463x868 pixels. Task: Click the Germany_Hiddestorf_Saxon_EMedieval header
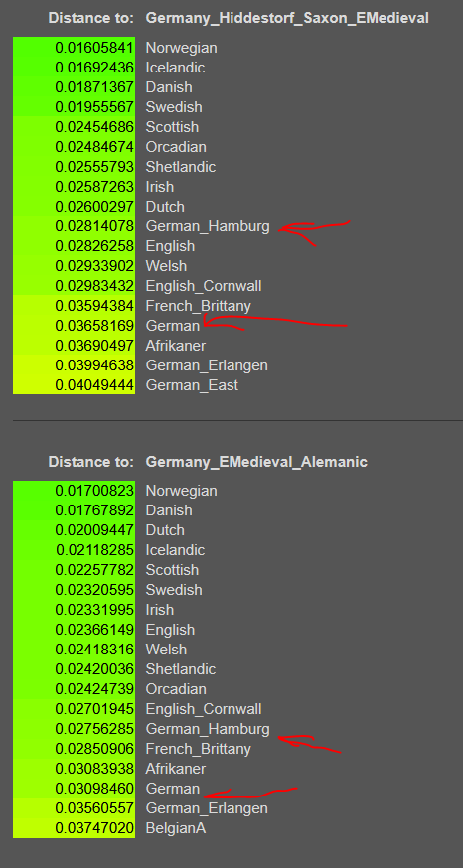(287, 18)
